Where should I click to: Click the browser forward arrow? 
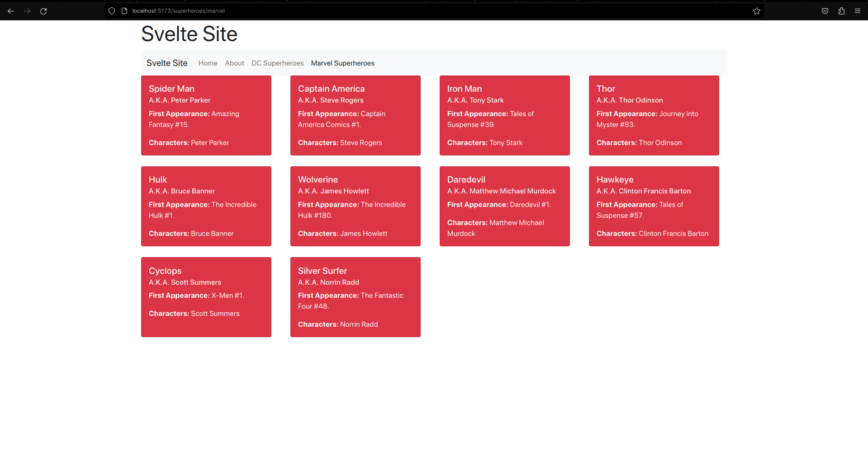[27, 11]
